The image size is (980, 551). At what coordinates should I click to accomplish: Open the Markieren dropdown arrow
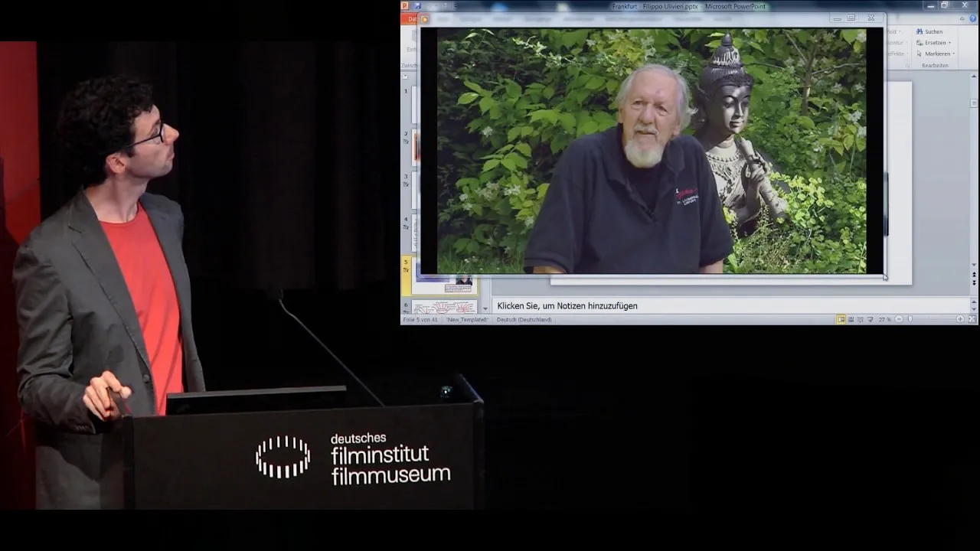pos(954,54)
